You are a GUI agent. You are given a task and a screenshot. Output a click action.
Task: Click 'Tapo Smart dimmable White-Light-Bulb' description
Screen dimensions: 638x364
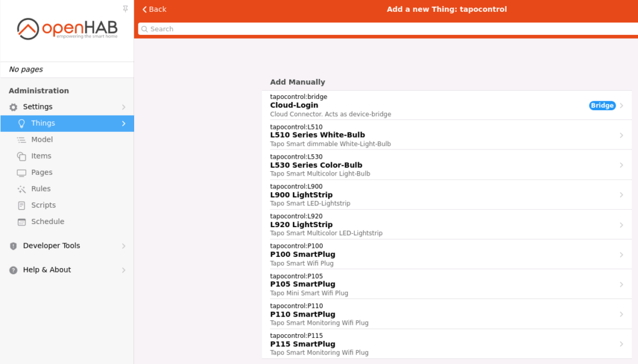tap(330, 144)
